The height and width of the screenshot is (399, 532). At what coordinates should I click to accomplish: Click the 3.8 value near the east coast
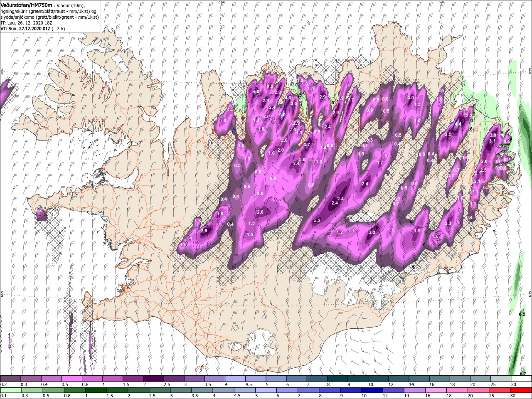(x=493, y=135)
